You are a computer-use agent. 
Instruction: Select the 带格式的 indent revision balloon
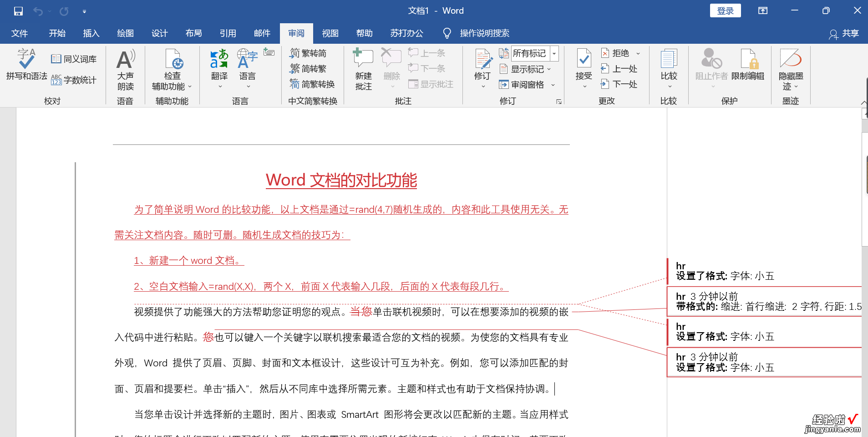pyautogui.click(x=765, y=302)
